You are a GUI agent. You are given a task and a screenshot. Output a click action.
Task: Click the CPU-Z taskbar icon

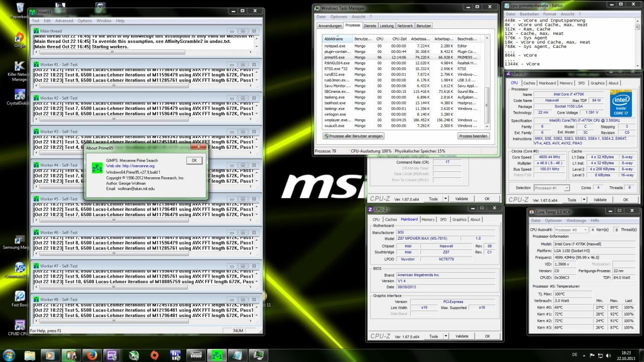pos(112,355)
